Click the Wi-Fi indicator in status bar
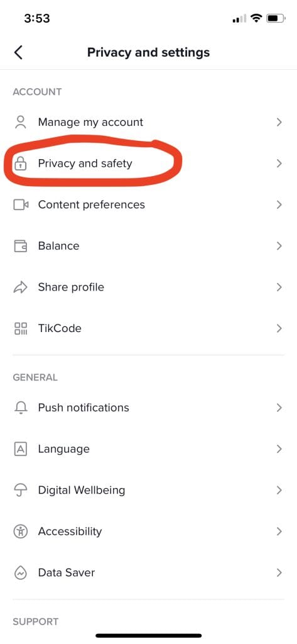The width and height of the screenshot is (297, 644). (257, 18)
